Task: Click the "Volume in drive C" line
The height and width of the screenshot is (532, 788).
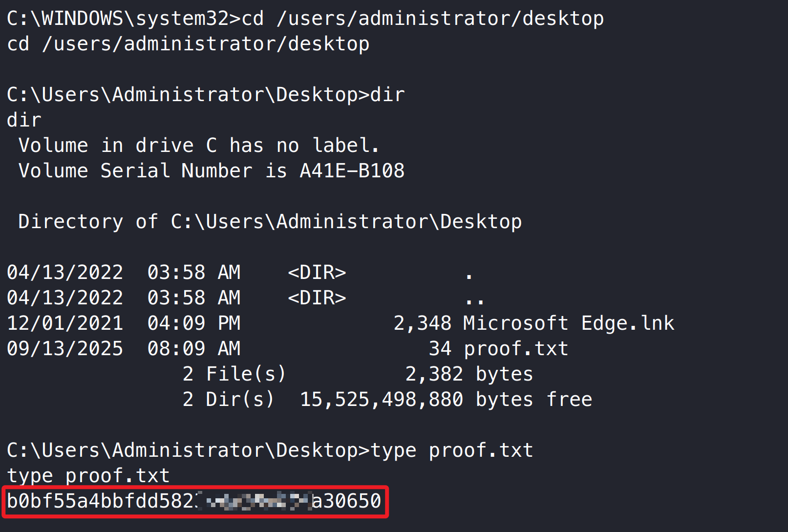Action: point(198,146)
